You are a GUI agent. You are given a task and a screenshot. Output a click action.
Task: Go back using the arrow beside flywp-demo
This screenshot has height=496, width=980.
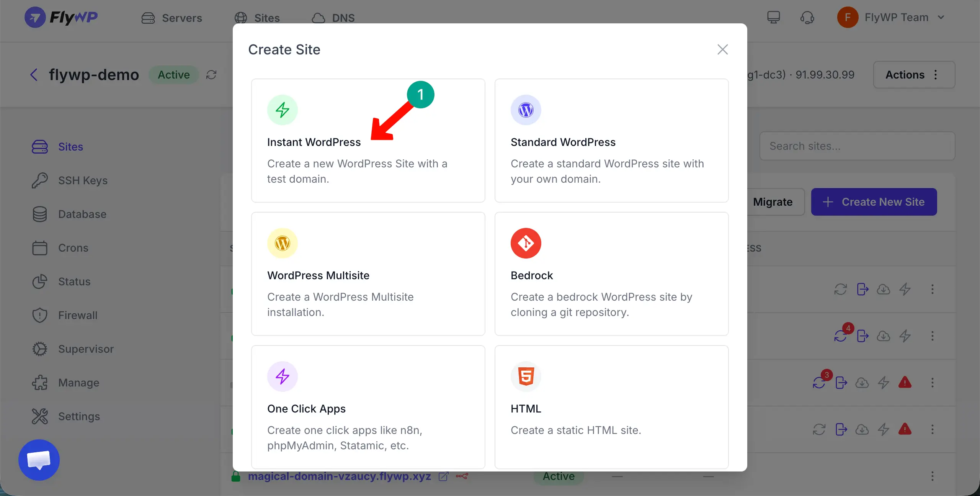pyautogui.click(x=34, y=74)
